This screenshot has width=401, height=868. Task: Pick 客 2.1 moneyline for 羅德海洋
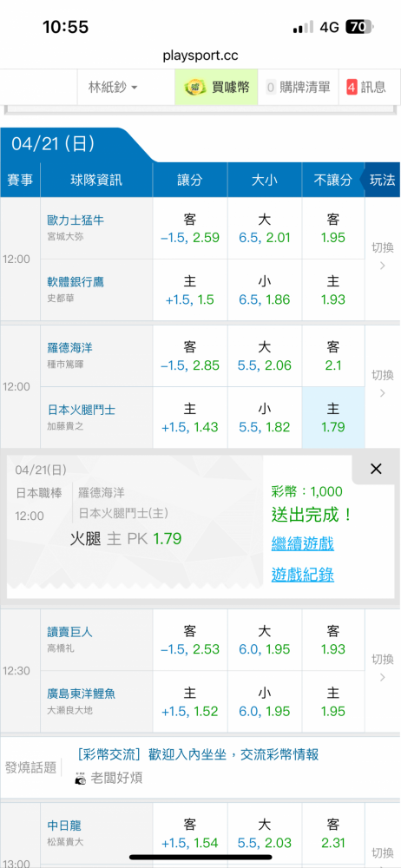[x=333, y=357]
